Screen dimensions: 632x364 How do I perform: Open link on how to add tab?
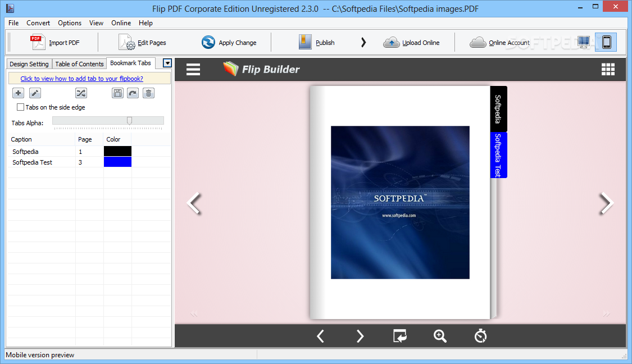point(82,79)
